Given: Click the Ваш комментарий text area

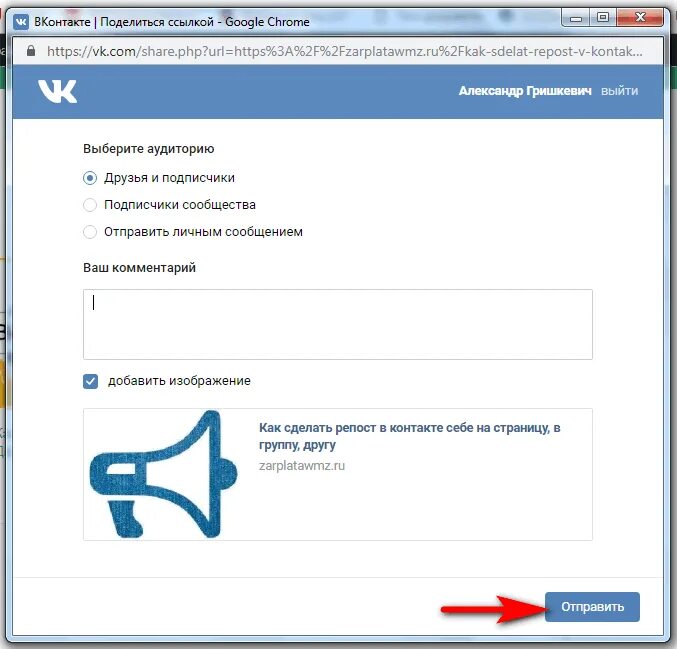Looking at the screenshot, I should (338, 324).
